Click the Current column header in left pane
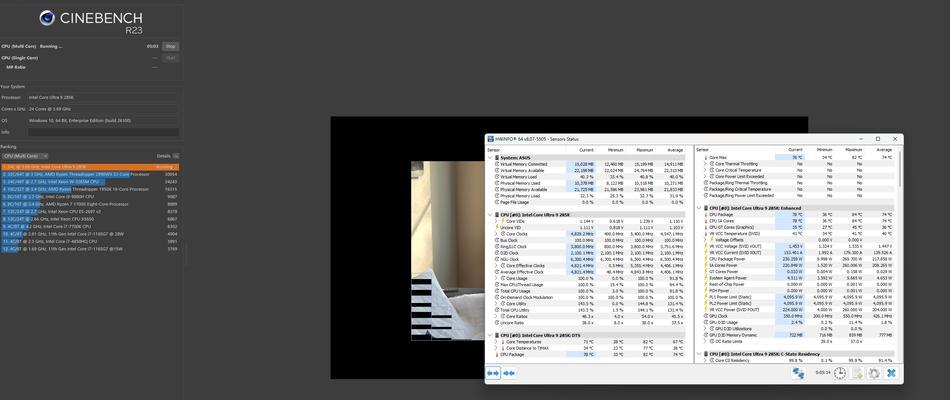Screen dimensions: 950x400 [586, 150]
